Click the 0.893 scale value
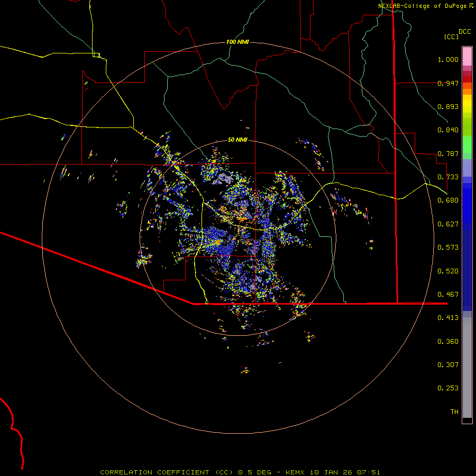This screenshot has width=476, height=476. 448,106
